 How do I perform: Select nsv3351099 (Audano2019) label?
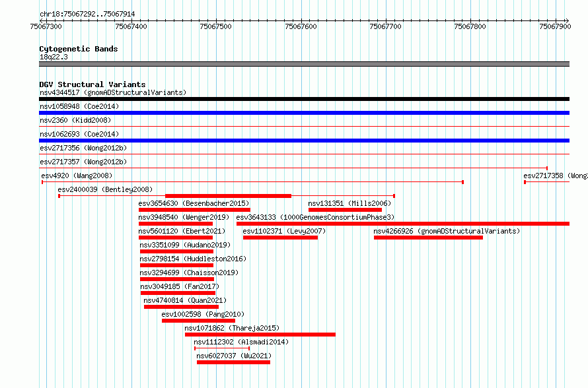(x=185, y=245)
